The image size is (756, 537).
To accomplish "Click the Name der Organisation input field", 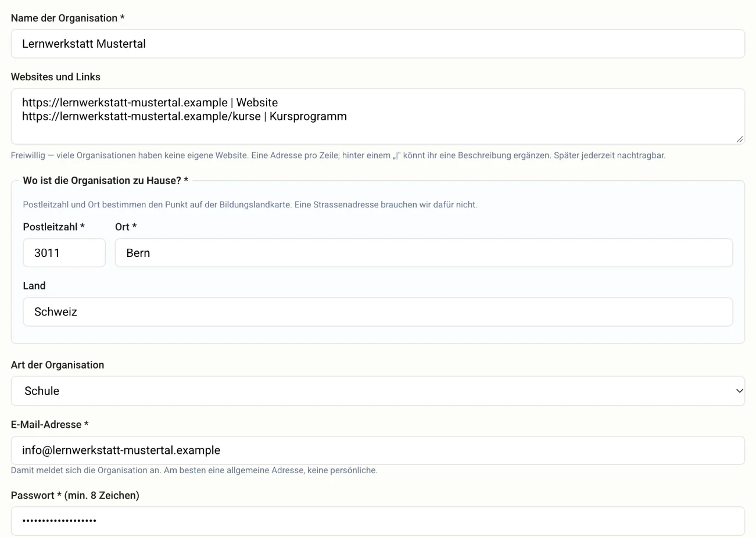I will click(x=378, y=44).
